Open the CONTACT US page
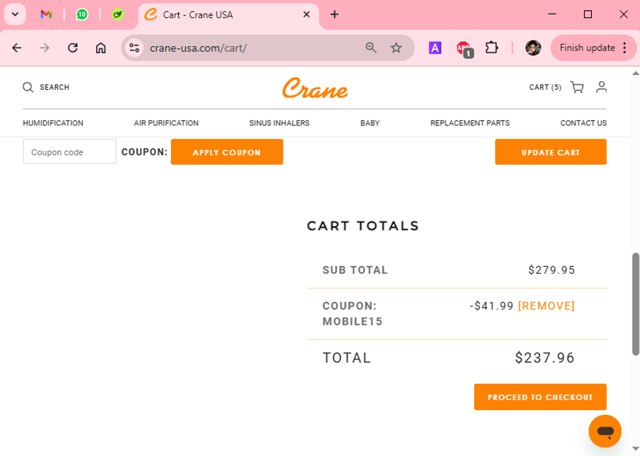This screenshot has height=456, width=640. (583, 123)
